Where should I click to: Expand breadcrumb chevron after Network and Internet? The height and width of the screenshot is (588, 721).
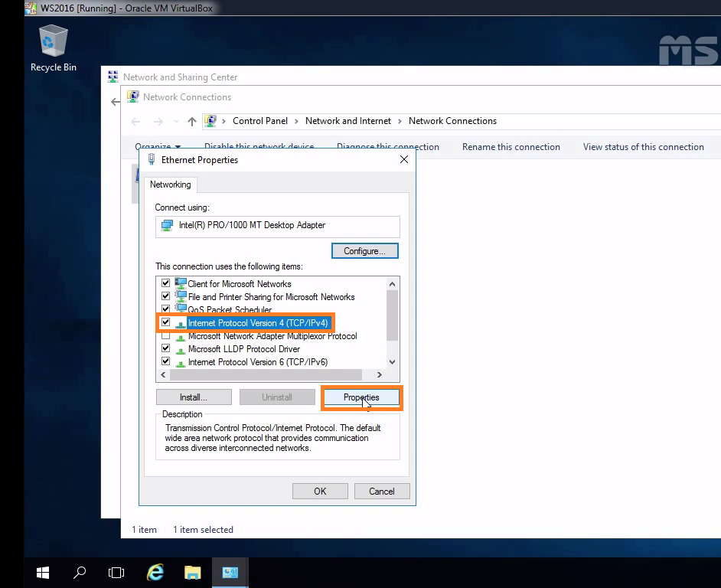coord(400,121)
